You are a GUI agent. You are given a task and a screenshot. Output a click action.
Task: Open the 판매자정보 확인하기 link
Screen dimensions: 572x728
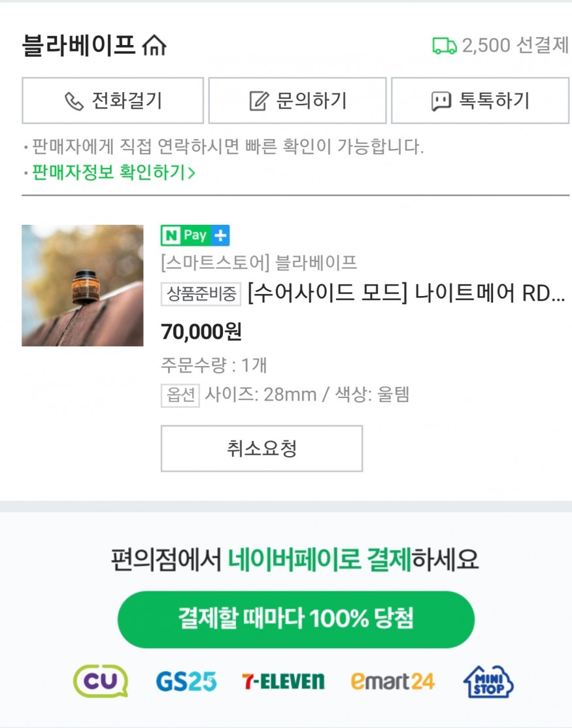click(109, 173)
